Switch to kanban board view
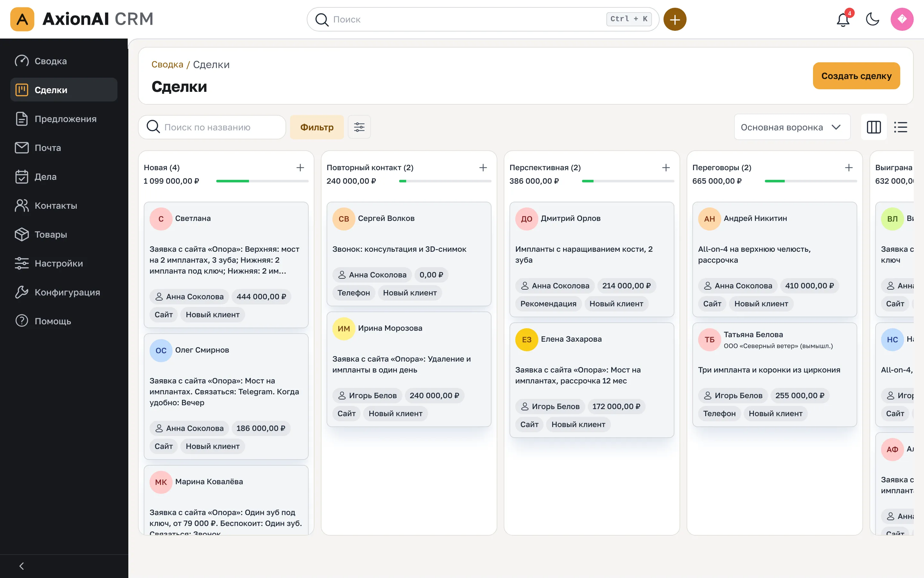 click(874, 127)
